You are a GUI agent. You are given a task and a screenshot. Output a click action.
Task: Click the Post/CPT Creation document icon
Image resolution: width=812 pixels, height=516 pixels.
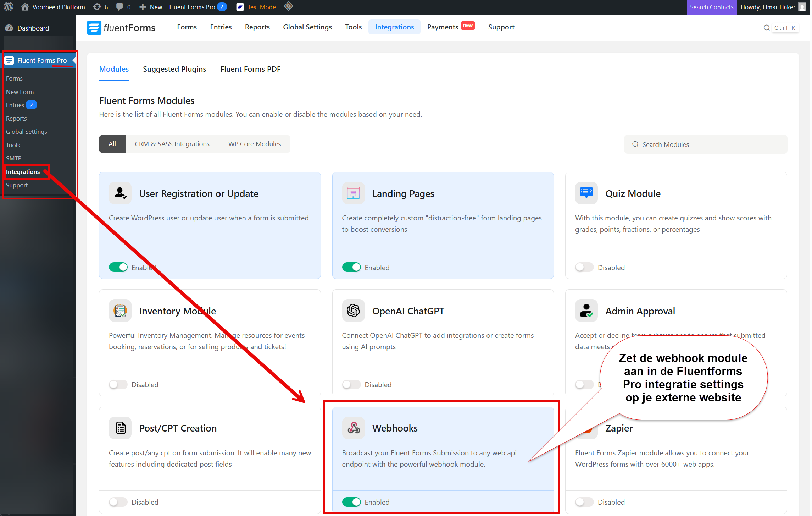[120, 428]
